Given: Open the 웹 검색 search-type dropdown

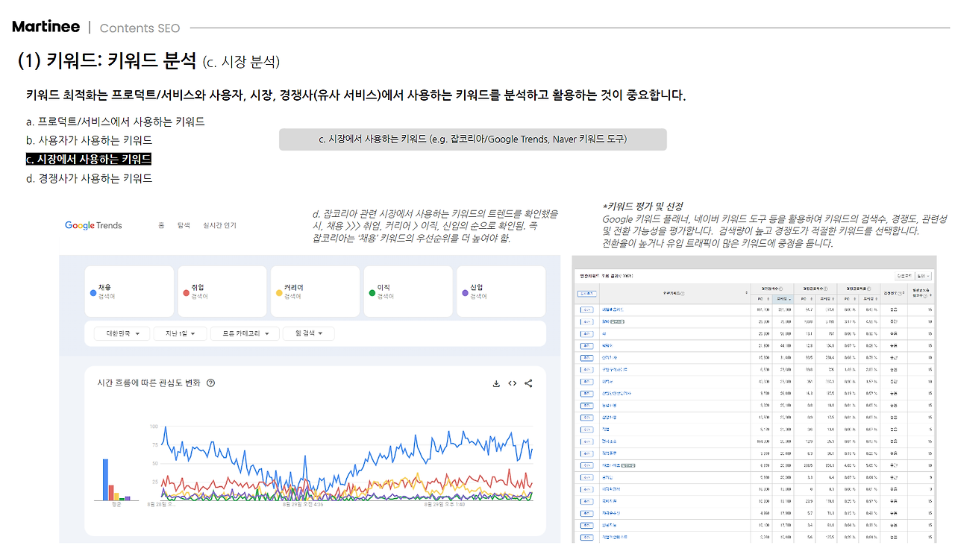Looking at the screenshot, I should click(307, 333).
